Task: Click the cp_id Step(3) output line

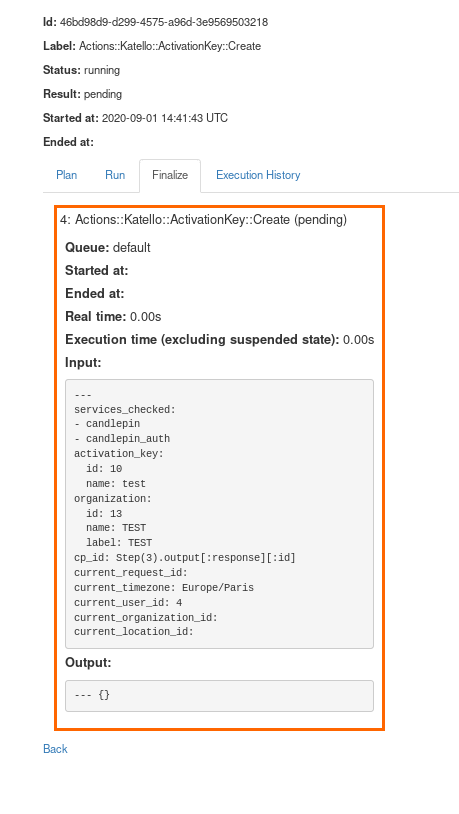Action: [x=185, y=558]
